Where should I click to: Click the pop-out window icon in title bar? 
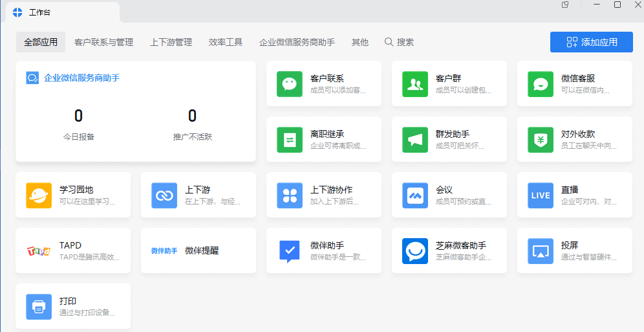tap(565, 5)
